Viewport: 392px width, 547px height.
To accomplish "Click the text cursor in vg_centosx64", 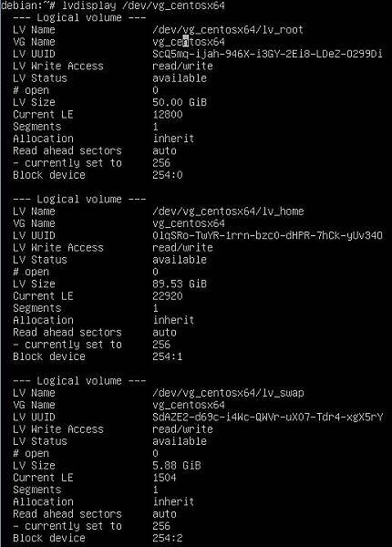I will [186, 42].
